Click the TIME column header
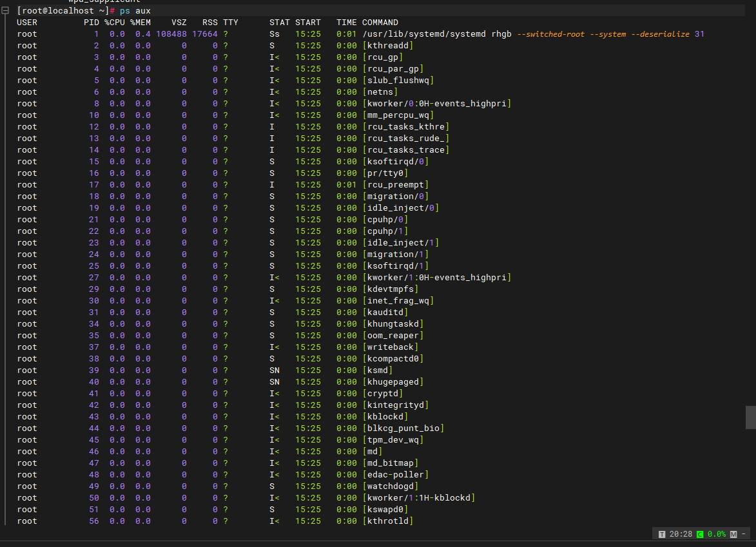 [347, 23]
